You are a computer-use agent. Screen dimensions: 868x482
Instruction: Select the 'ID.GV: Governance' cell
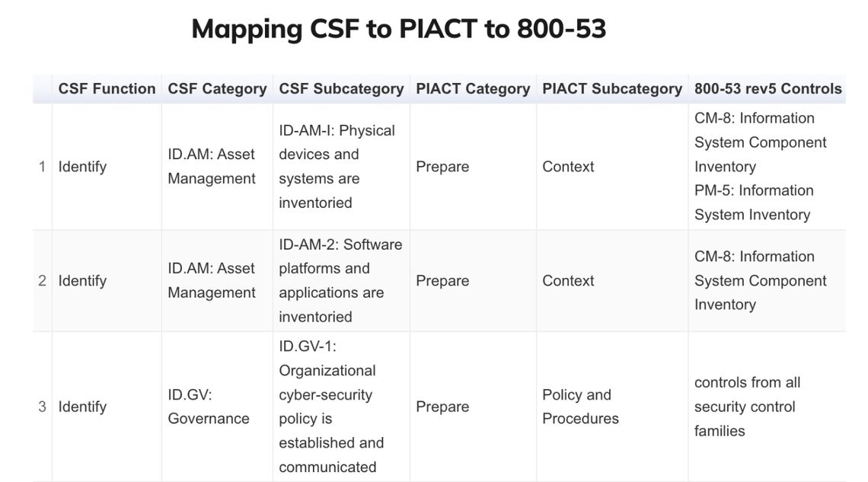click(x=209, y=407)
